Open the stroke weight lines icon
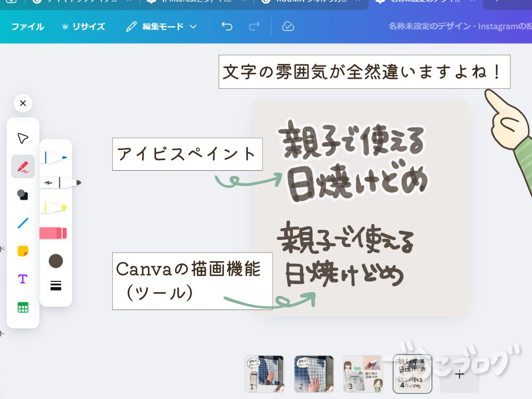 [56, 286]
